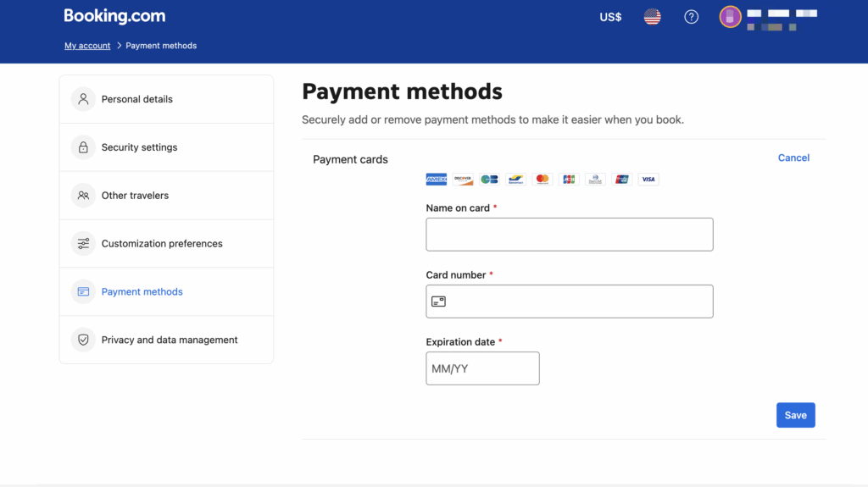Focus the Name on card field
The height and width of the screenshot is (487, 868).
tap(569, 235)
